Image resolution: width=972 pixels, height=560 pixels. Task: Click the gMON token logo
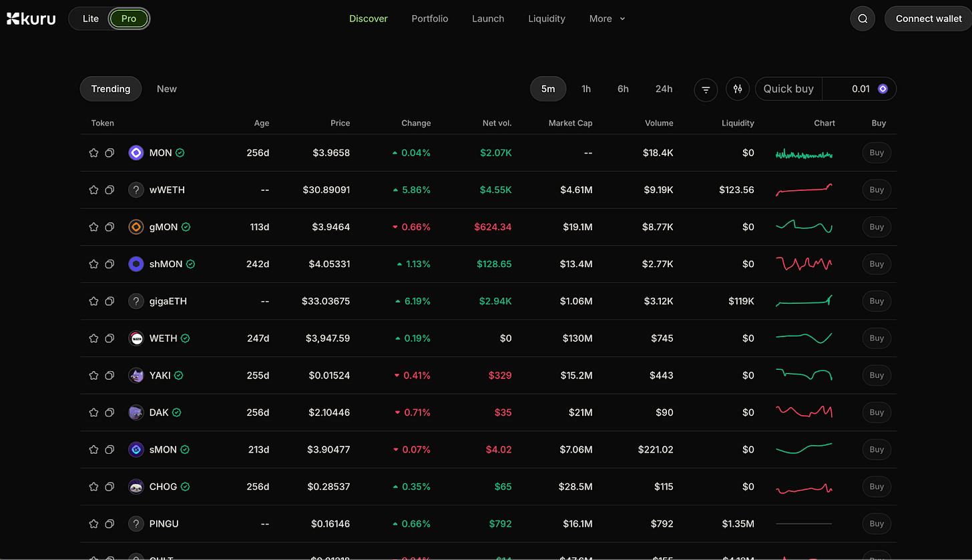coord(136,227)
